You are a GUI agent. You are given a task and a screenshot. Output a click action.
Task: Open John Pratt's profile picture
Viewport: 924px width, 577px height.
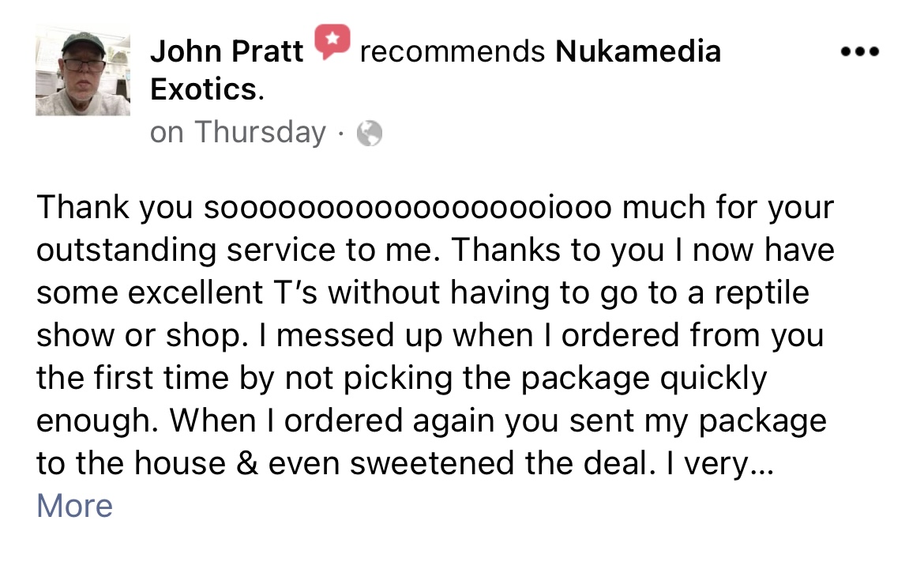[x=82, y=71]
